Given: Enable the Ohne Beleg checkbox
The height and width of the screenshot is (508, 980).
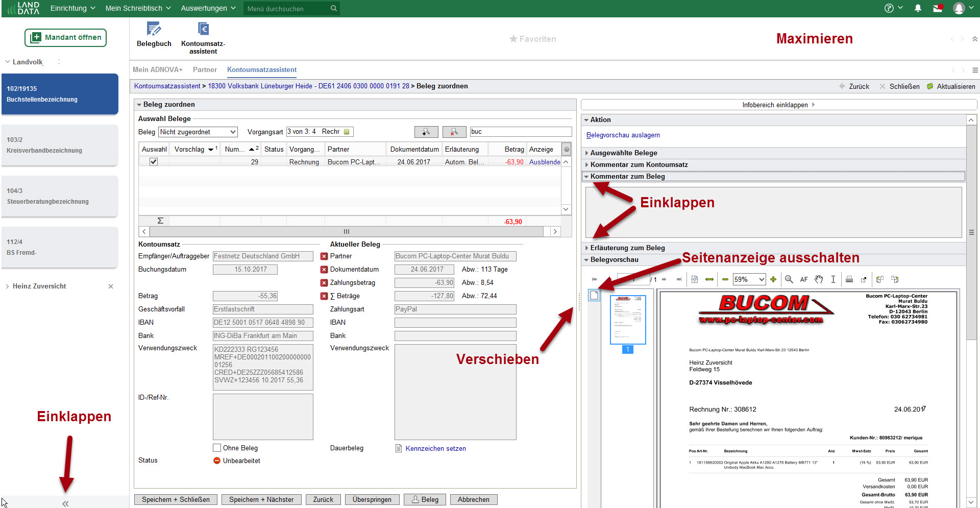Looking at the screenshot, I should (x=217, y=448).
